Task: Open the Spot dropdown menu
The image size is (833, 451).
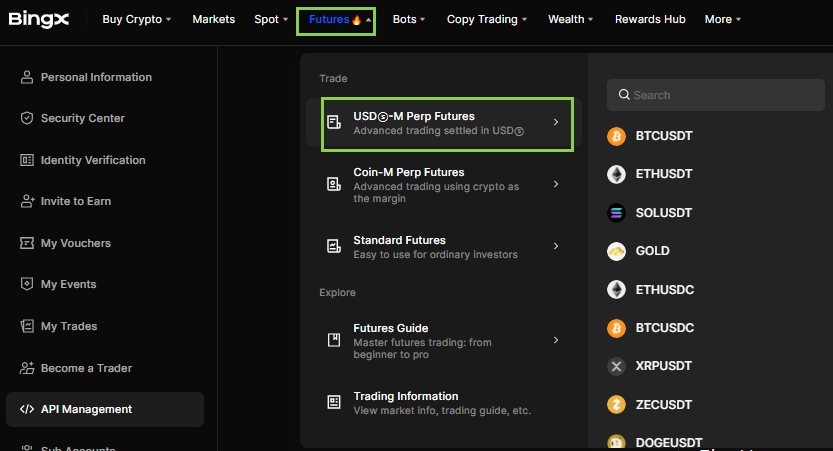Action: click(x=271, y=19)
